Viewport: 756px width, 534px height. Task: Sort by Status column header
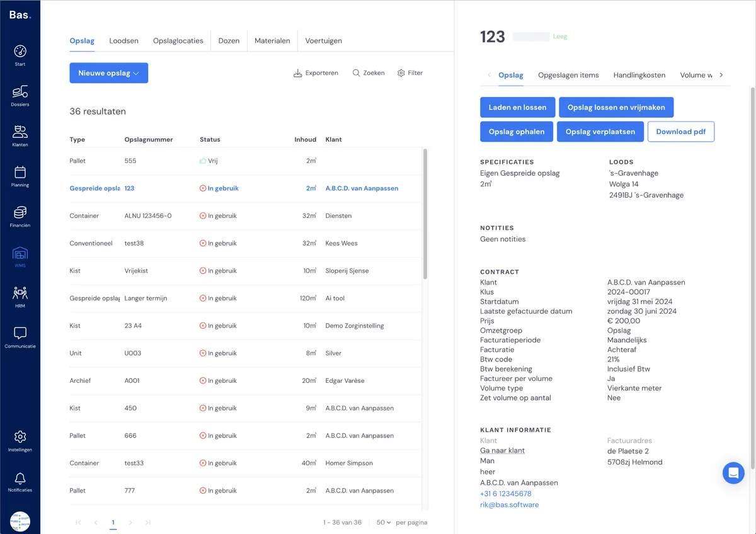tap(210, 140)
